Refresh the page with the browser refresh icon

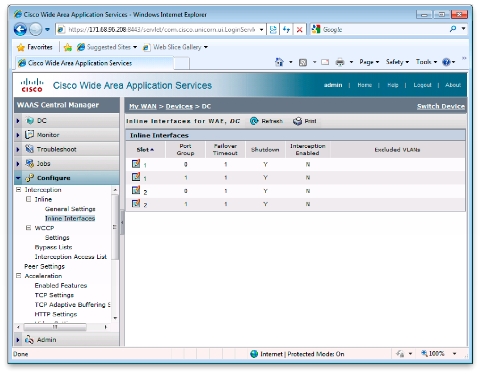[x=286, y=30]
